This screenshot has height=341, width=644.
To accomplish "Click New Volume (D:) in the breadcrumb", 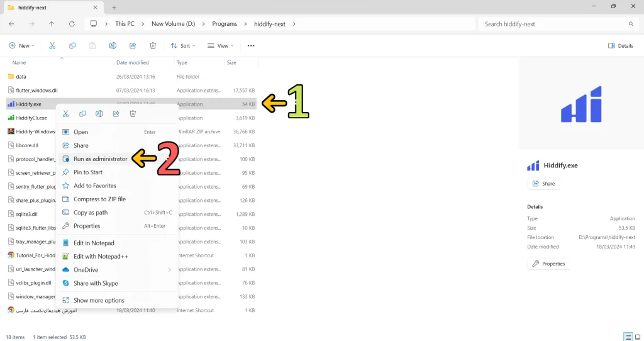I will pyautogui.click(x=174, y=24).
